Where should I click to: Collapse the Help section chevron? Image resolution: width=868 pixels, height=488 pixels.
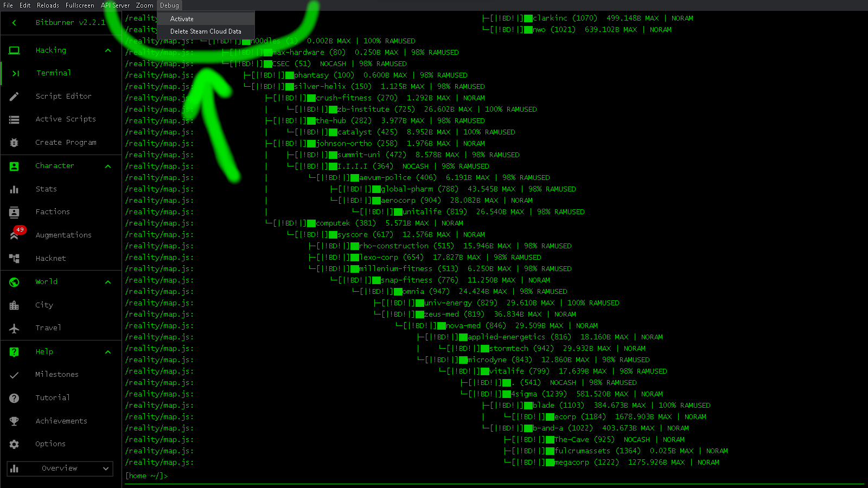coord(108,352)
